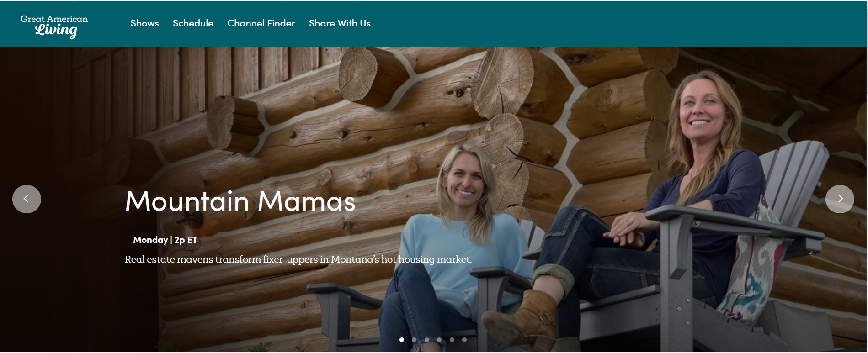Click the Mountain Mamas show title
The width and height of the screenshot is (868, 353).
point(240,201)
